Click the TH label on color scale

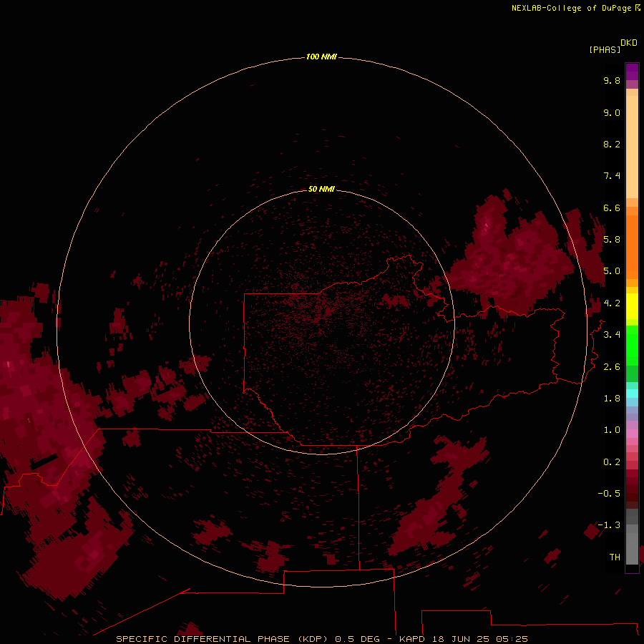coord(615,557)
